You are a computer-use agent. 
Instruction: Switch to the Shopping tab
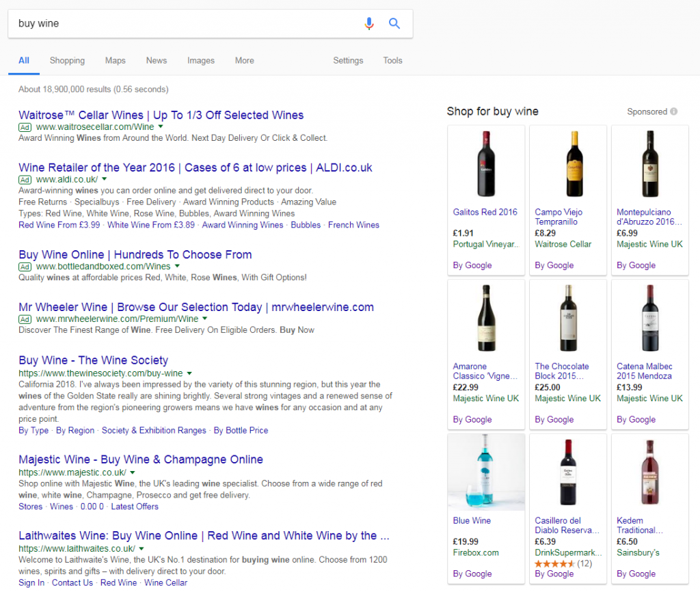click(x=67, y=61)
